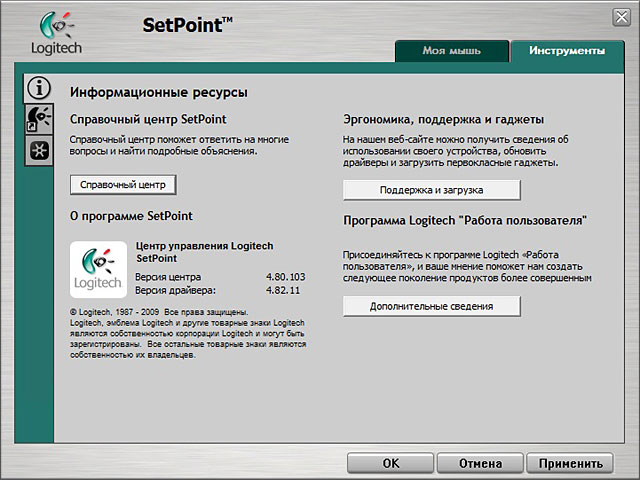Switch to the Моя мышь tab

click(x=452, y=51)
